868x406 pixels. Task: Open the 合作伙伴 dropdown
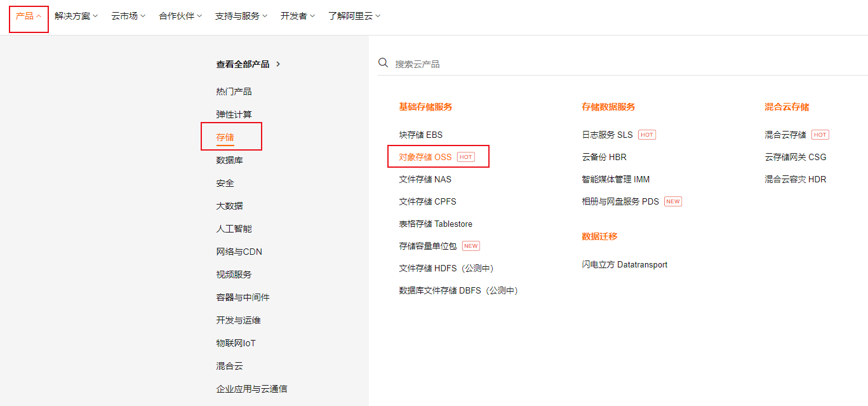tap(180, 16)
